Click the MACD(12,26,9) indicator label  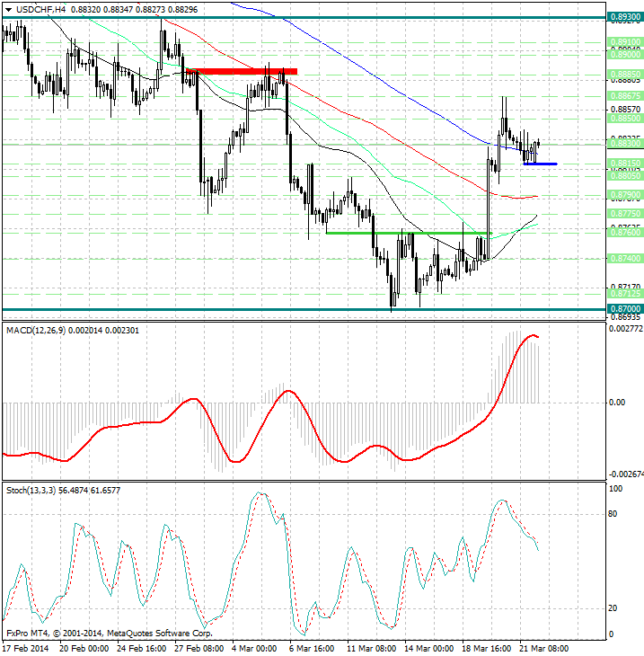click(x=36, y=331)
